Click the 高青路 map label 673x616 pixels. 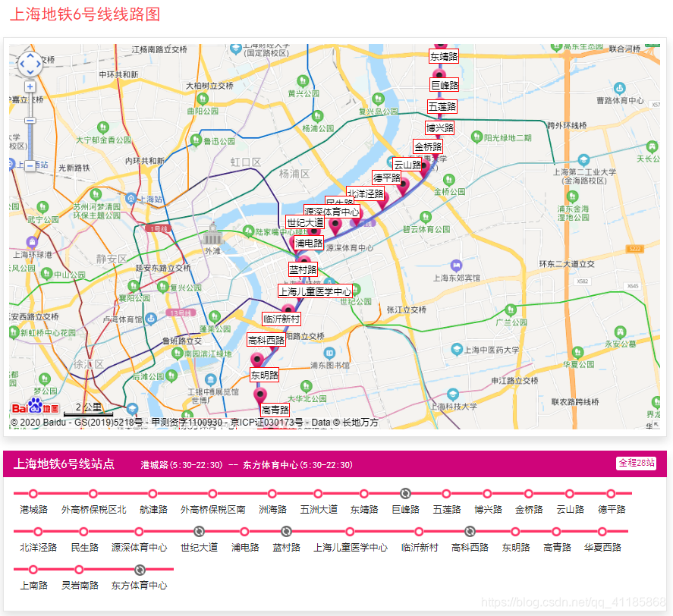pos(275,410)
